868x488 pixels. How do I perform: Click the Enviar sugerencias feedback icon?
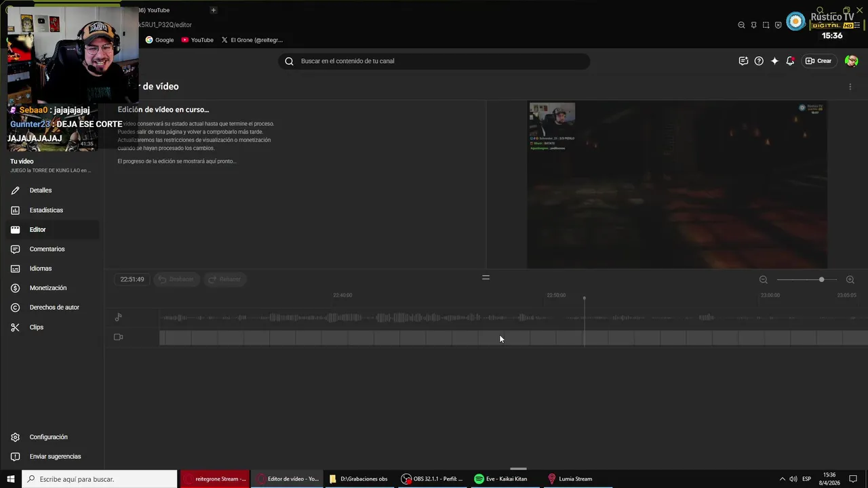15,457
